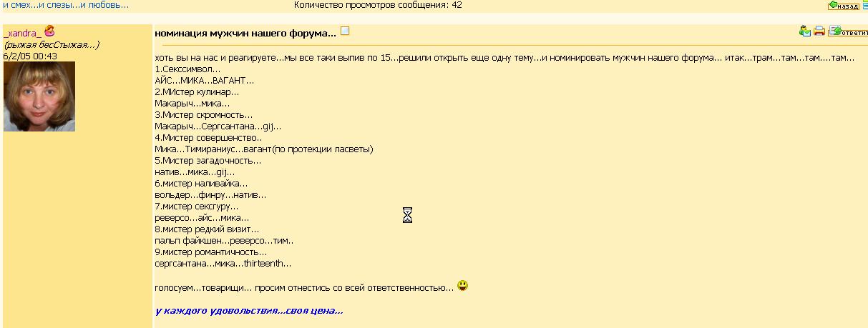Click the smiley emoticon in the post
The width and height of the screenshot is (868, 328).
tap(463, 286)
